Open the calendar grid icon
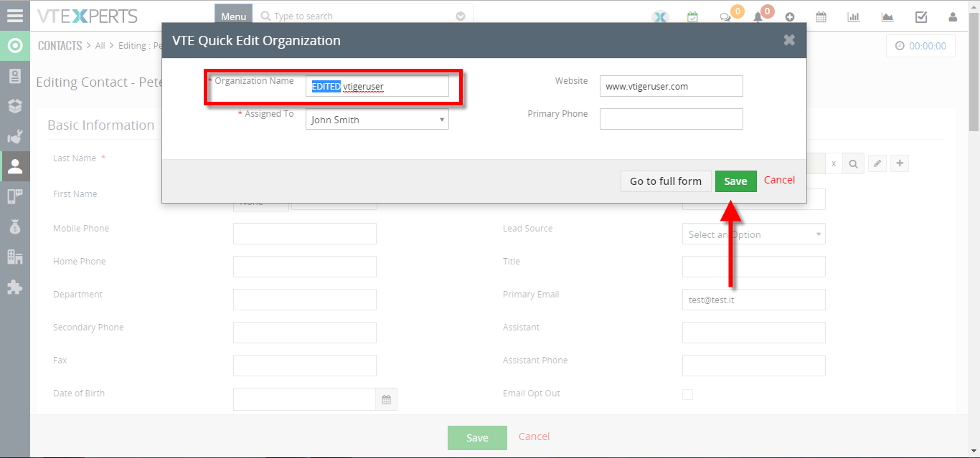The height and width of the screenshot is (458, 980). coord(821,17)
